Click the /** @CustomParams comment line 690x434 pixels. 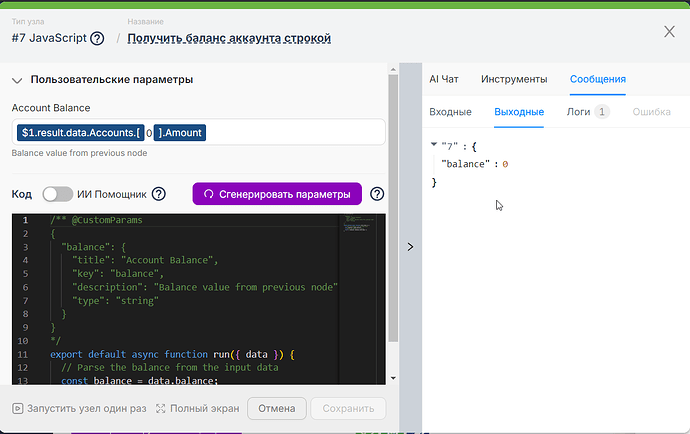point(96,220)
